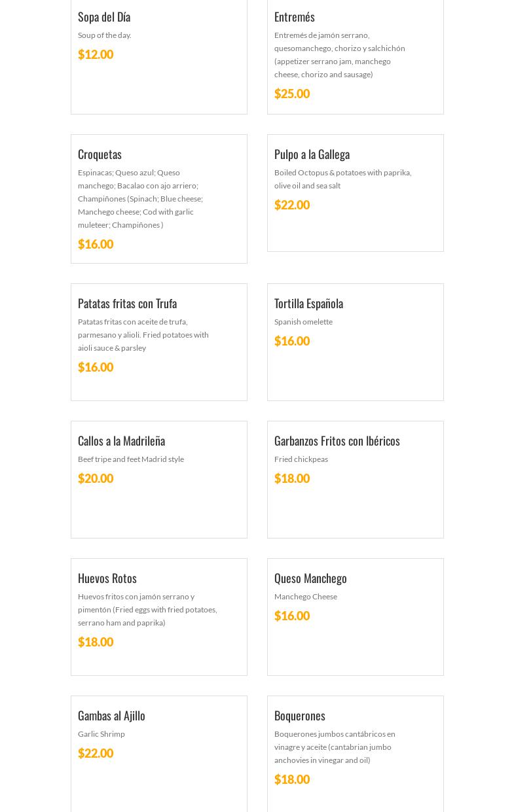The width and height of the screenshot is (514, 812).
Task: Open the Huevos Rotos dish heading
Action: pyautogui.click(x=107, y=578)
